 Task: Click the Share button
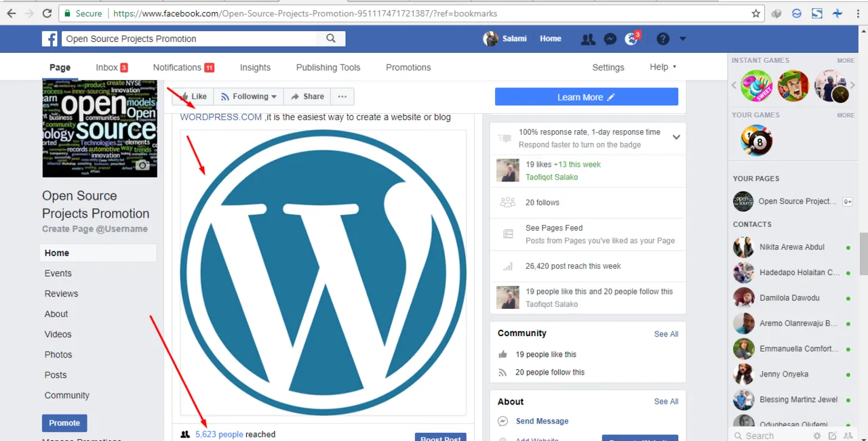(307, 97)
